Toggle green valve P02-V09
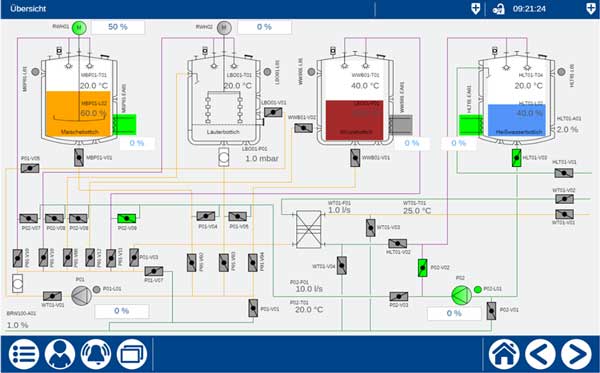600x373 pixels. tap(127, 218)
